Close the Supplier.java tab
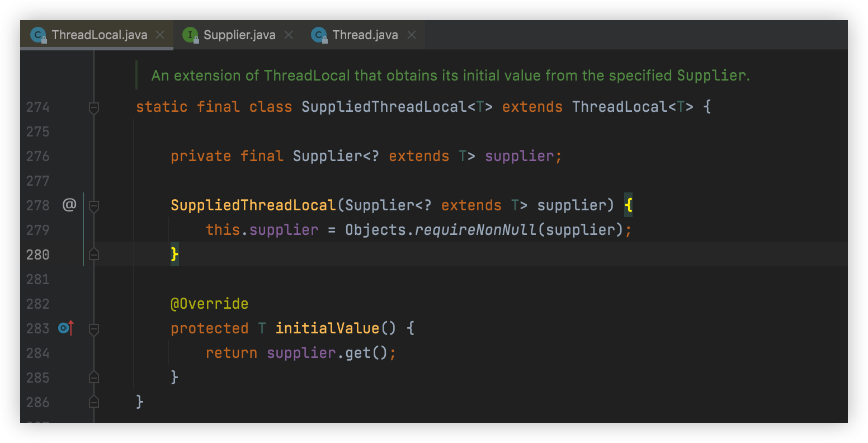Screen dimensions: 868x443 click(289, 35)
